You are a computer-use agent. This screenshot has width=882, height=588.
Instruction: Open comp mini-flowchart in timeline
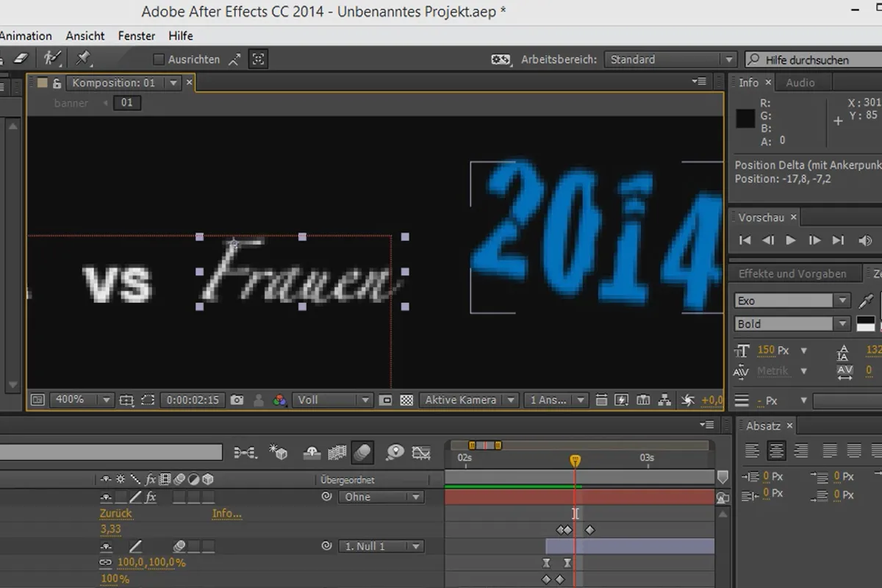(x=245, y=453)
